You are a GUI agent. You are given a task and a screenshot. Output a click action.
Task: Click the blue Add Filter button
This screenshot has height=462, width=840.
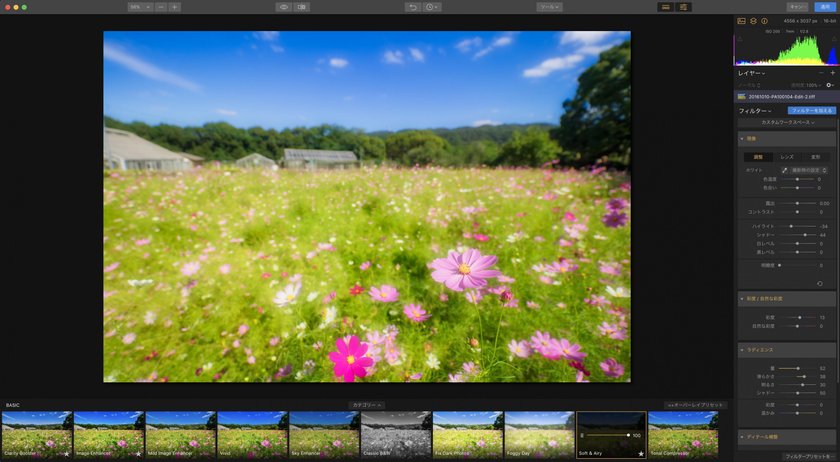coord(812,111)
